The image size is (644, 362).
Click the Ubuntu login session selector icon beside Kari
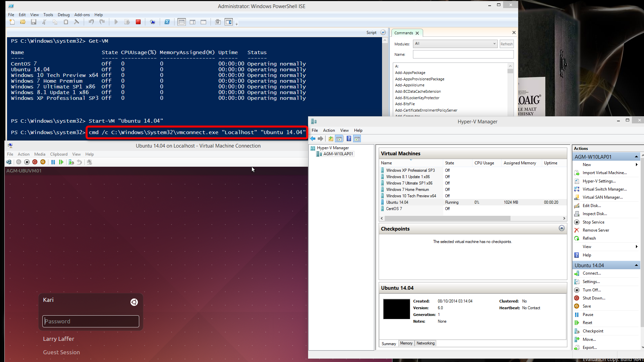click(134, 302)
